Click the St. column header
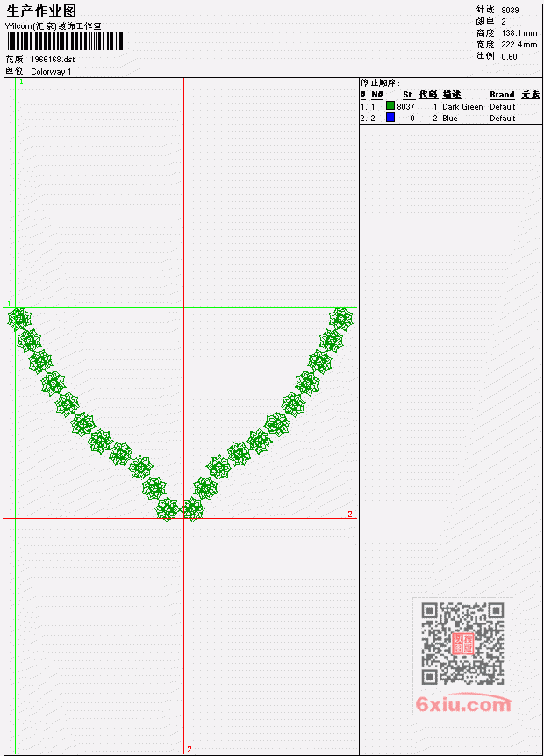Viewport: 544px width, 756px height. [x=409, y=95]
